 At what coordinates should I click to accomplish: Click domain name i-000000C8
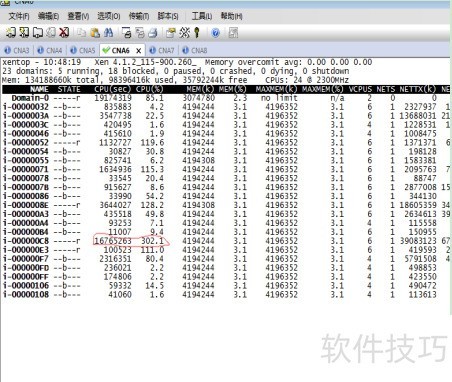click(26, 241)
